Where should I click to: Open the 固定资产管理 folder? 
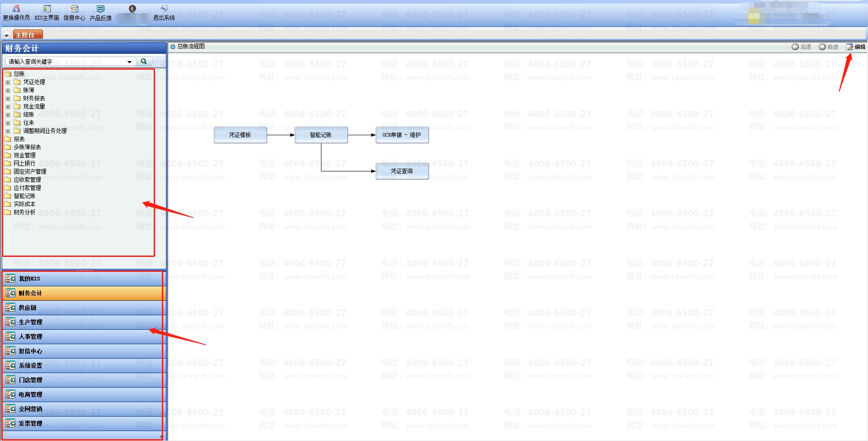(x=30, y=171)
